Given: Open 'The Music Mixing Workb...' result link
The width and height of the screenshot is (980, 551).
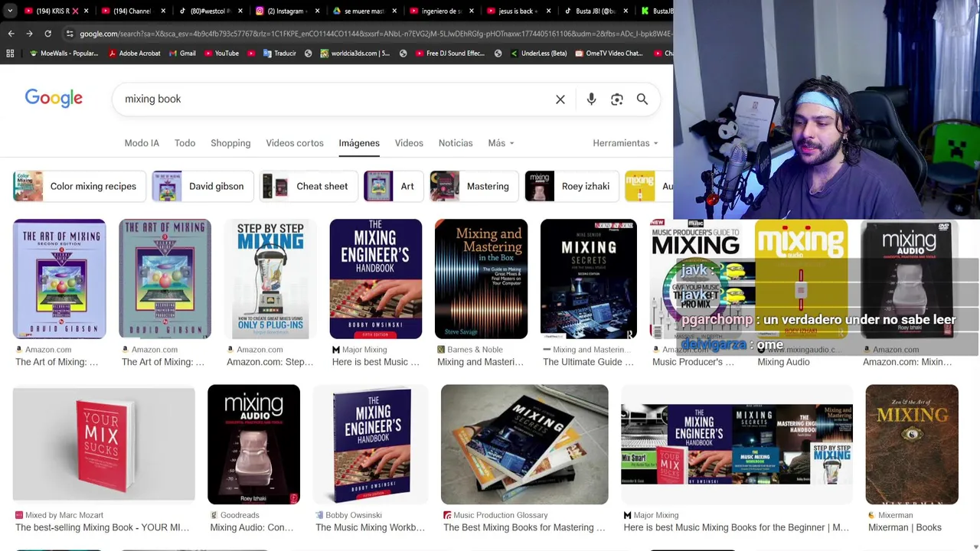Looking at the screenshot, I should pos(370,527).
